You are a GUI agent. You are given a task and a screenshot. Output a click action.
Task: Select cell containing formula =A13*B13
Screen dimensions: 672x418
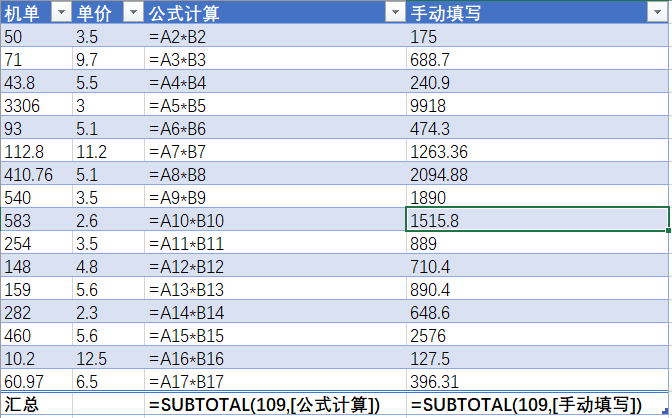click(276, 289)
